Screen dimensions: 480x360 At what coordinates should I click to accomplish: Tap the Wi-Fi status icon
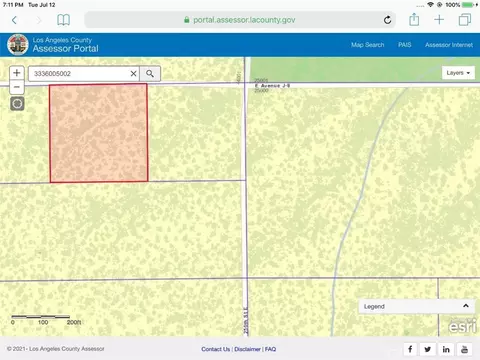(431, 5)
